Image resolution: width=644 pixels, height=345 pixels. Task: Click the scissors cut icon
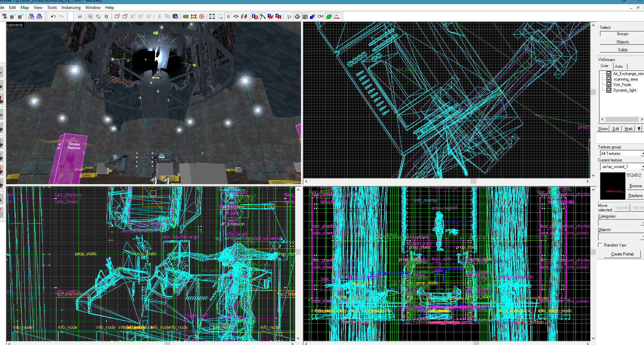[x=159, y=16]
